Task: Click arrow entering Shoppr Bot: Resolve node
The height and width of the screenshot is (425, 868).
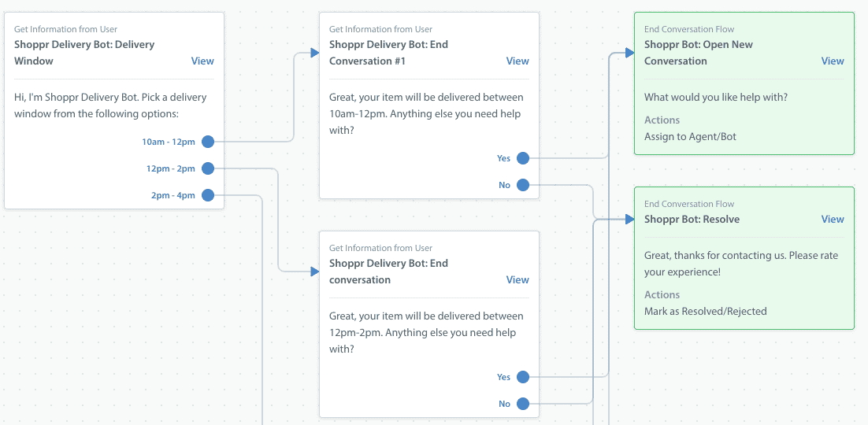Action: pyautogui.click(x=629, y=220)
